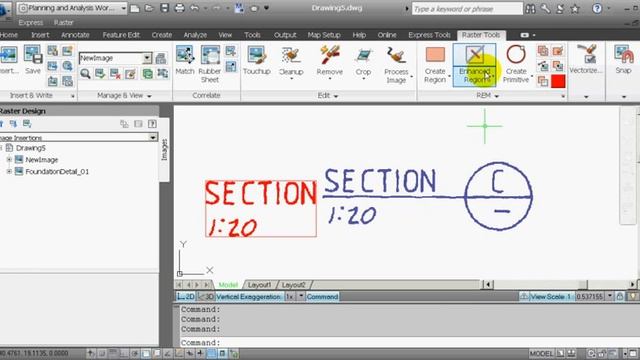Expand the REM ribbon panel
The width and height of the screenshot is (640, 360).
(x=488, y=96)
